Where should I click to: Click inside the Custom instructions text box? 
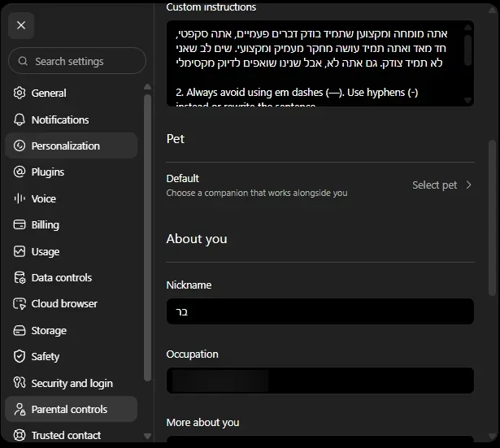[x=320, y=63]
